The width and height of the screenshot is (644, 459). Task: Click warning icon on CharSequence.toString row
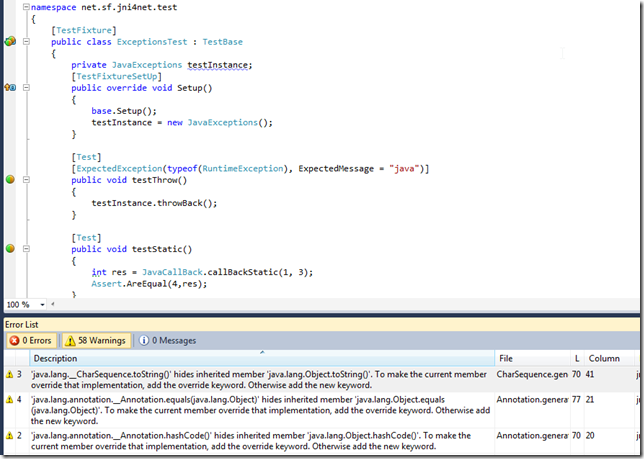[9, 374]
